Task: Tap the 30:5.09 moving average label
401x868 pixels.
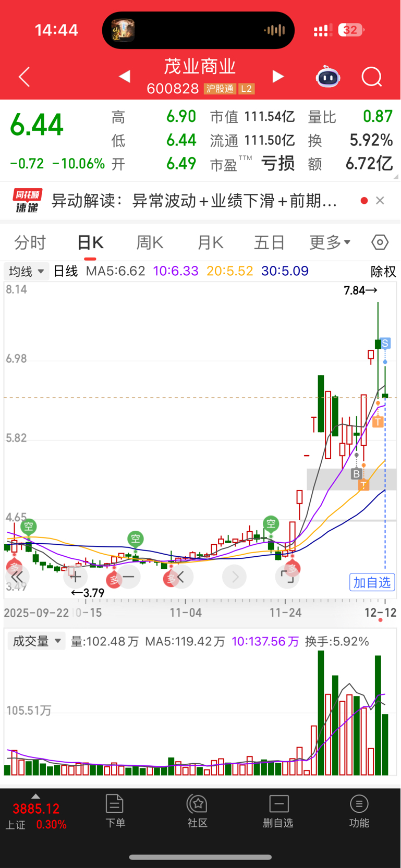Action: click(285, 271)
